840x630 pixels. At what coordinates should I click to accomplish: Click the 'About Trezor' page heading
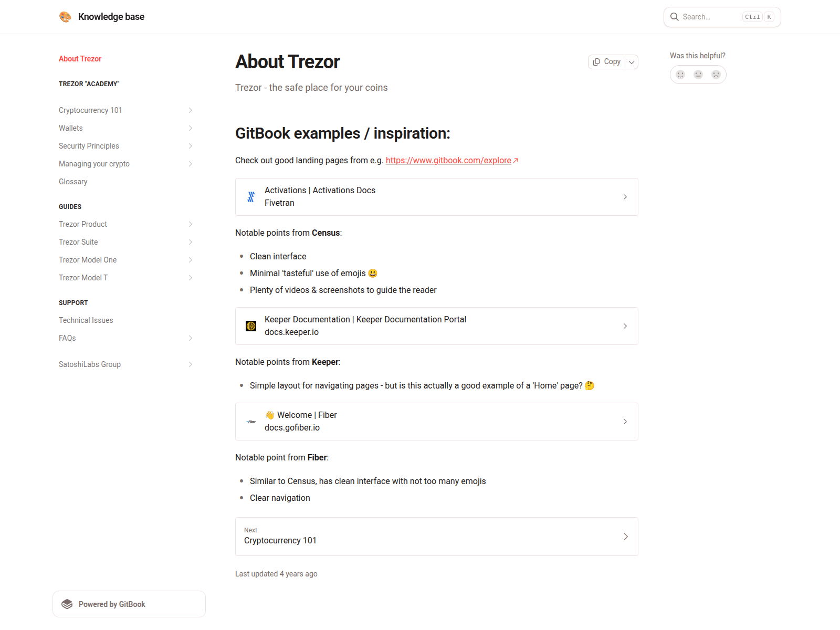click(288, 62)
